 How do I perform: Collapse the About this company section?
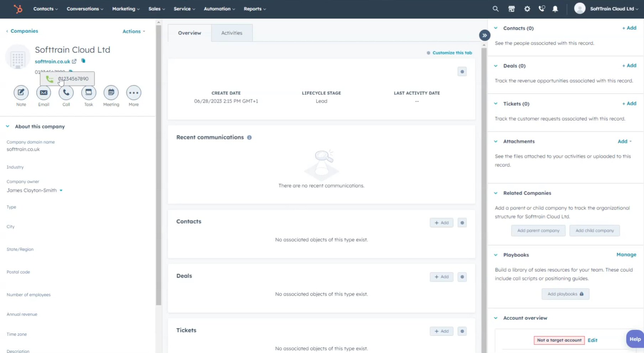point(7,126)
